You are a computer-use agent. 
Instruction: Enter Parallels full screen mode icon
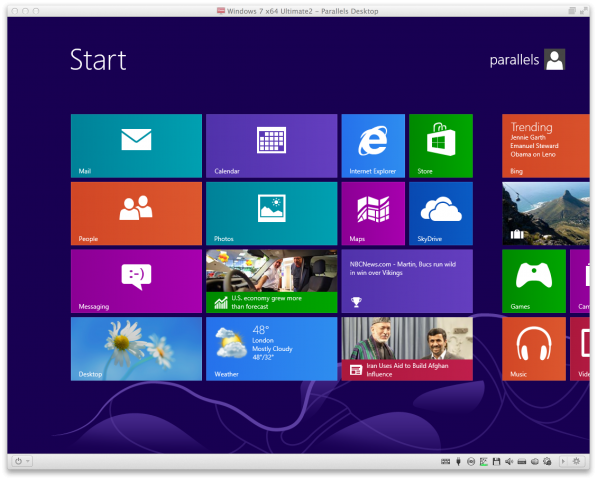(x=583, y=11)
